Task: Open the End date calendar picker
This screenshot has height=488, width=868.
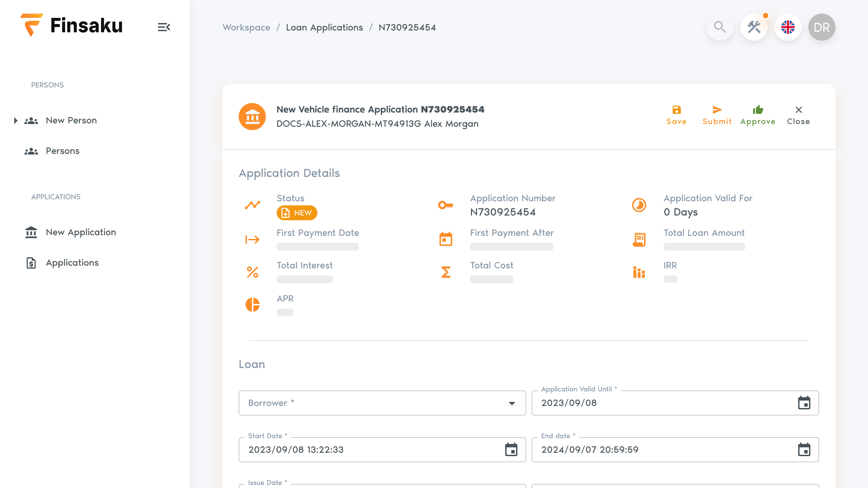Action: click(x=804, y=450)
